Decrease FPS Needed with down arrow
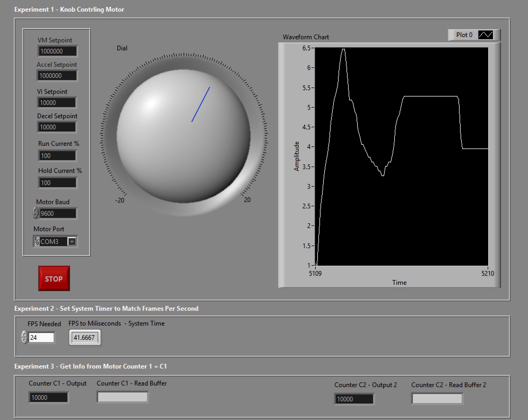528x420 pixels. tap(24, 340)
